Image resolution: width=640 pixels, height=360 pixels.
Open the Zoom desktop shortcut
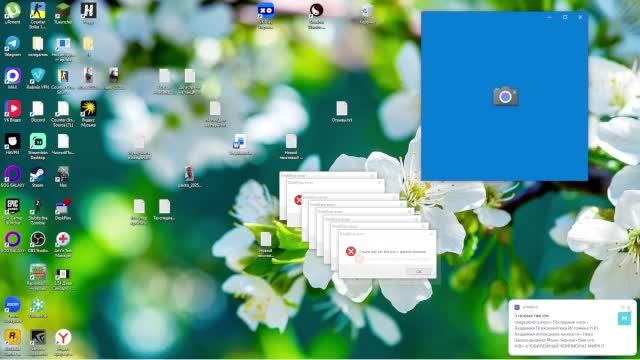pos(12,305)
